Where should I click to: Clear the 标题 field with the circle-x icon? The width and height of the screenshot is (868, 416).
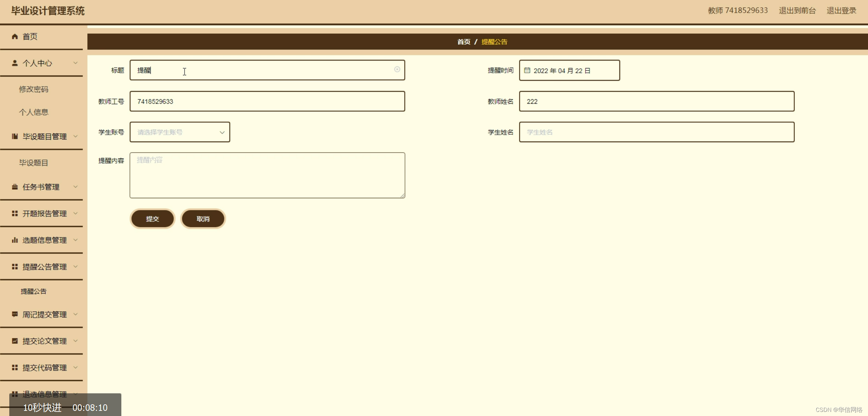(x=397, y=69)
